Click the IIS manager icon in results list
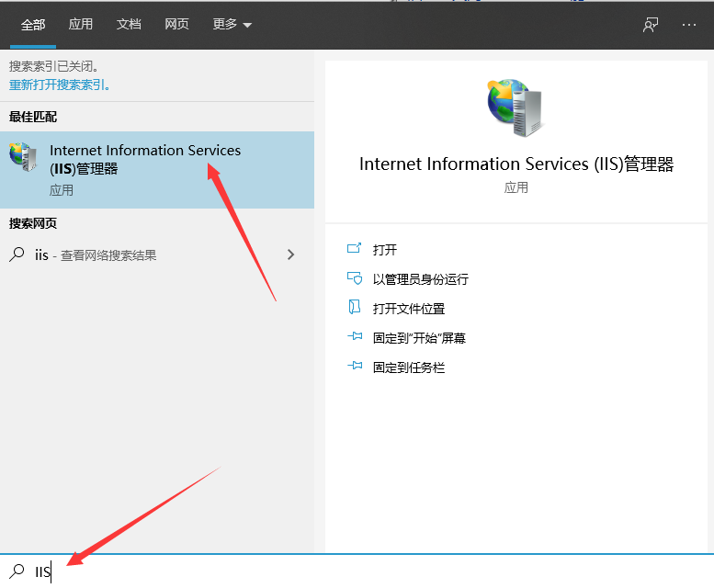The height and width of the screenshot is (588, 714). (23, 157)
